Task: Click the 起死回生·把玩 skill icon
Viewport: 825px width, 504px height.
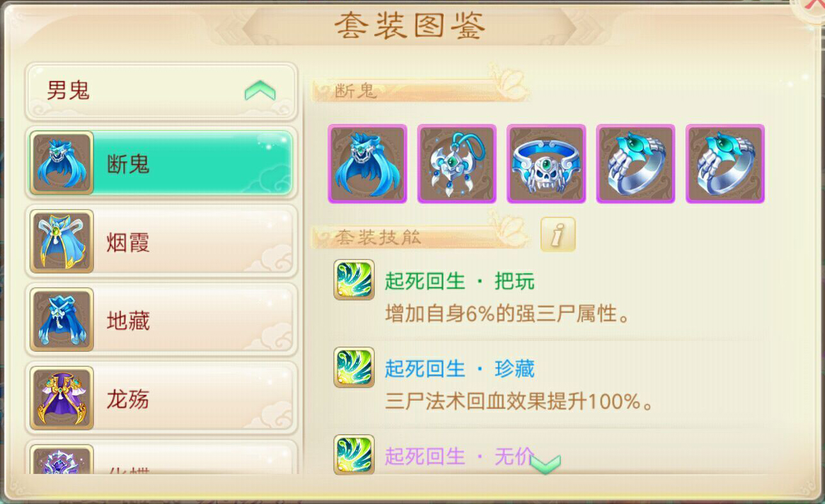Action: [x=354, y=280]
